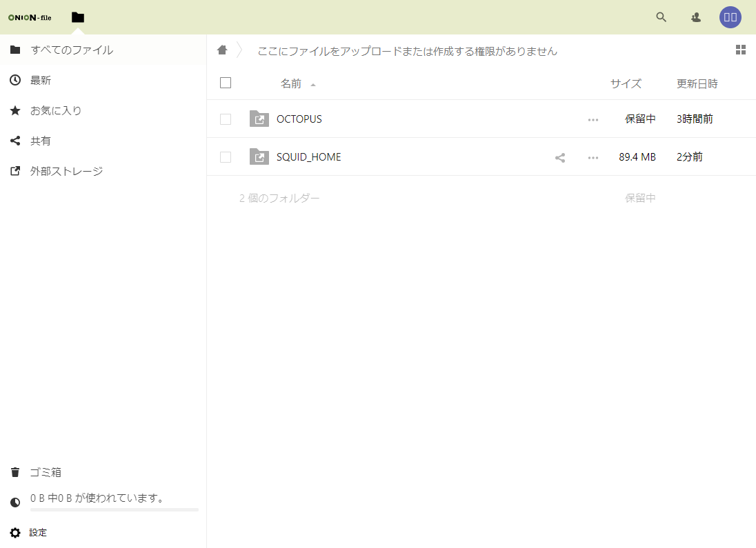This screenshot has width=756, height=548.
Task: Go to home folder breadcrumb icon
Action: (x=222, y=50)
